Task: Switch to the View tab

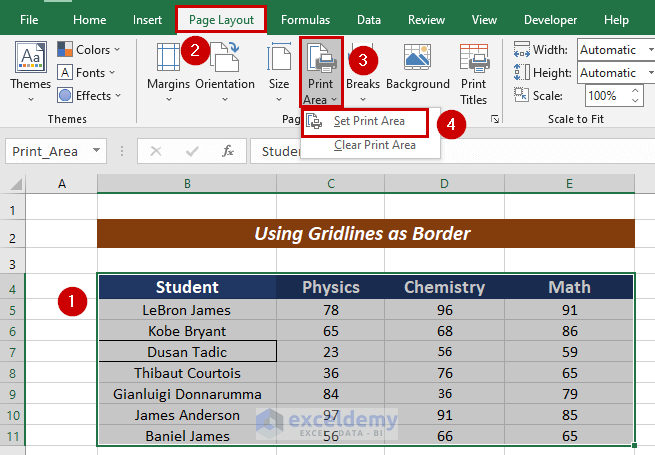Action: tap(484, 20)
